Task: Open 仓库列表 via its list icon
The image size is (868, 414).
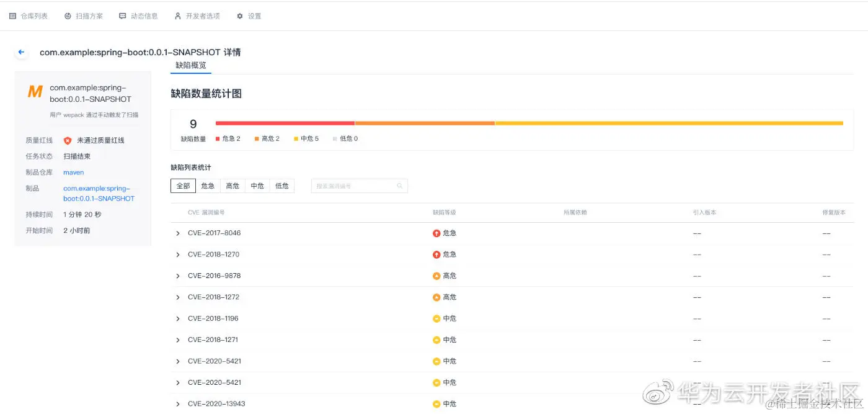Action: (13, 16)
